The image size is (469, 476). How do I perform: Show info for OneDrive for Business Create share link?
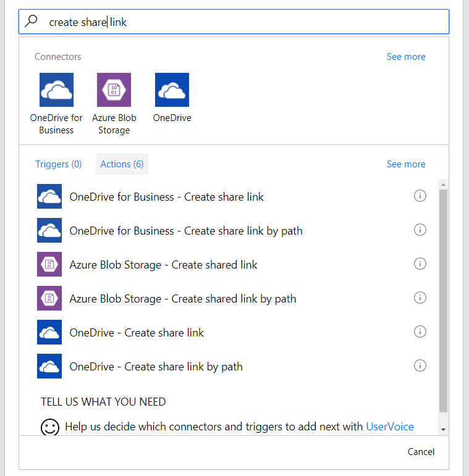coord(420,196)
